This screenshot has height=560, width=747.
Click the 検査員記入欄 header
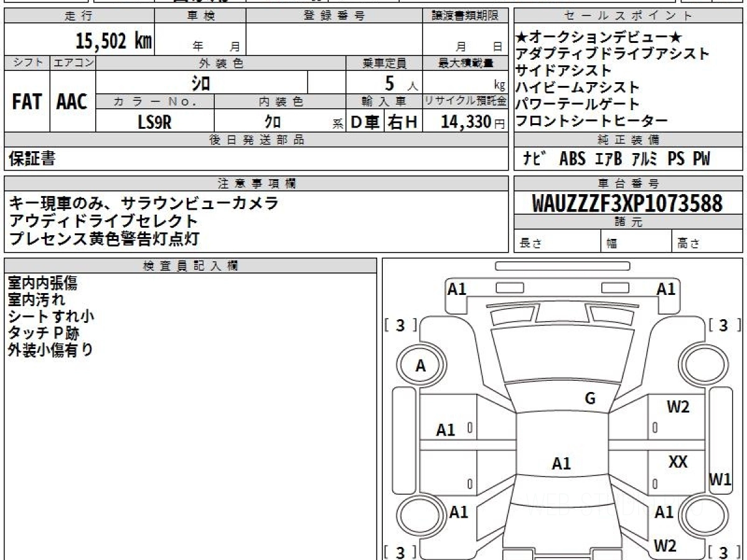point(190,265)
